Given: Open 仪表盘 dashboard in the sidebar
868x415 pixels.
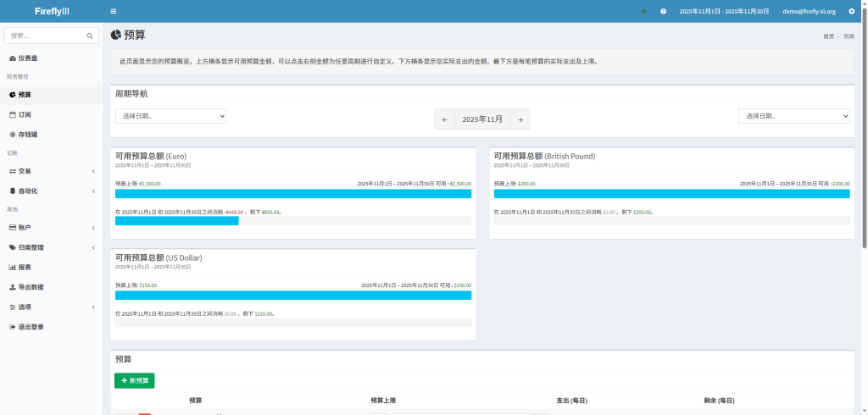Looking at the screenshot, I should [28, 58].
